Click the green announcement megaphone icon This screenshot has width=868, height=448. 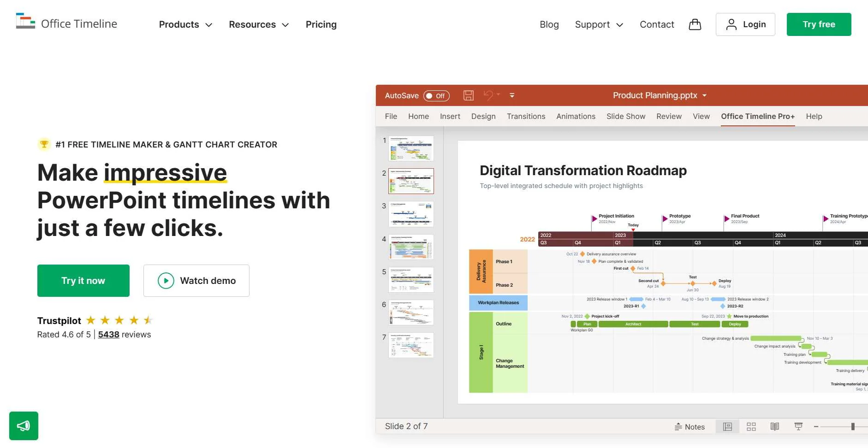pos(24,425)
